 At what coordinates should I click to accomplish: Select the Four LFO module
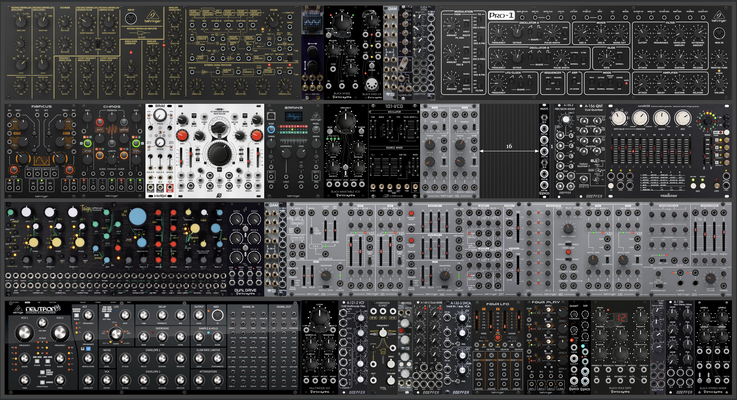pyautogui.click(x=498, y=346)
